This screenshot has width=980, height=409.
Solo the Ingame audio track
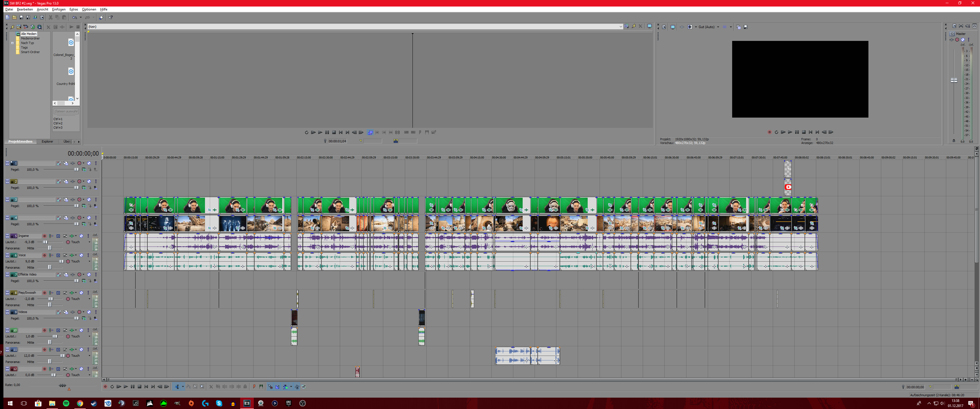88,236
